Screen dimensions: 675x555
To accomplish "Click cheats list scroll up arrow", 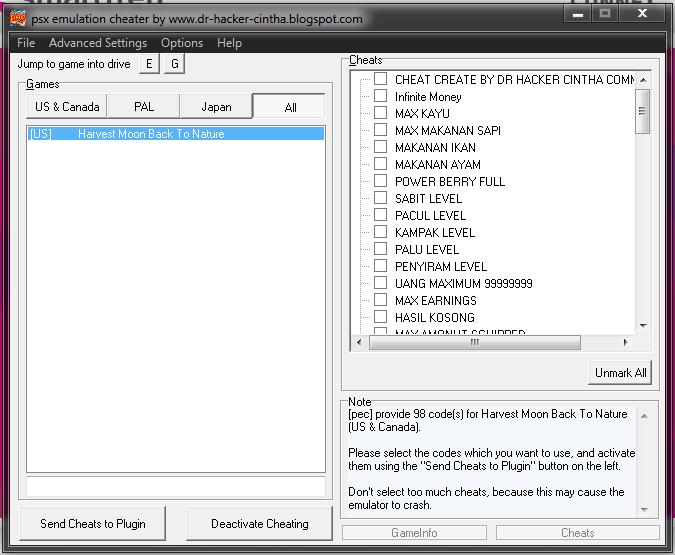I will [x=643, y=80].
